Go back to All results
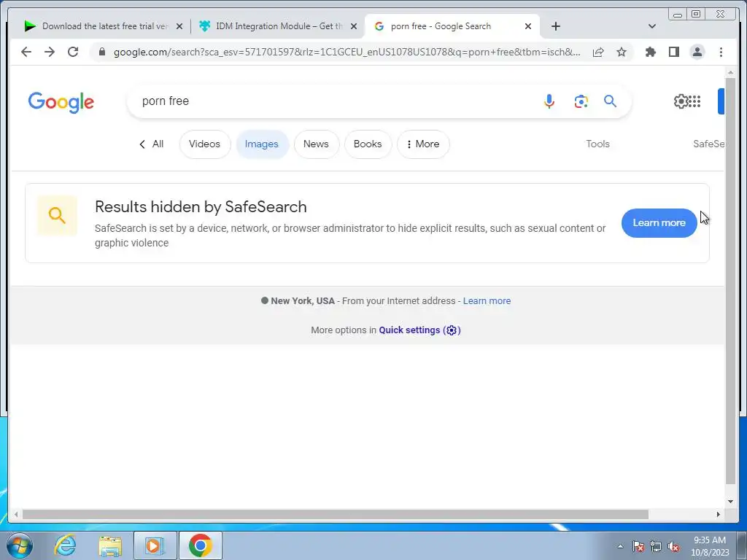This screenshot has width=747, height=560. tap(151, 144)
